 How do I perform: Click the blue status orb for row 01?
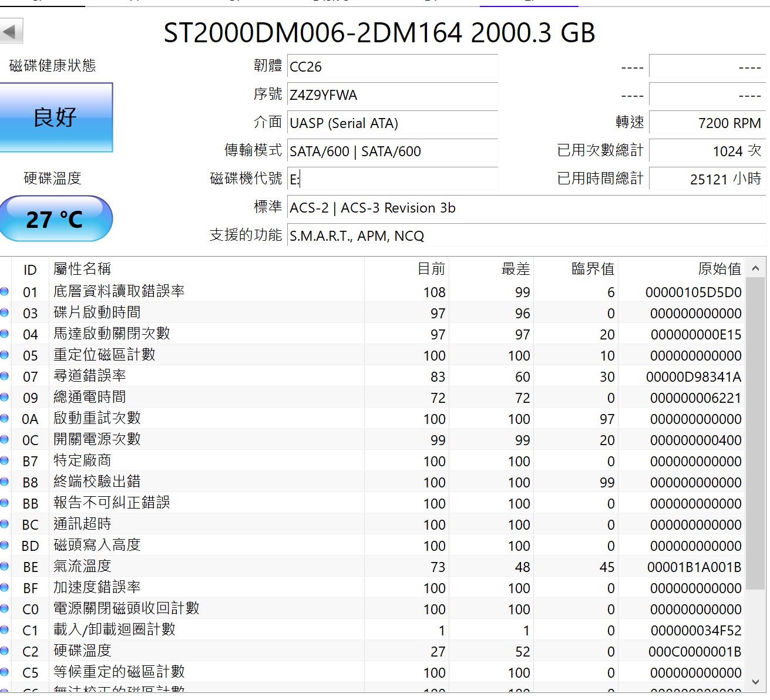pyautogui.click(x=5, y=291)
